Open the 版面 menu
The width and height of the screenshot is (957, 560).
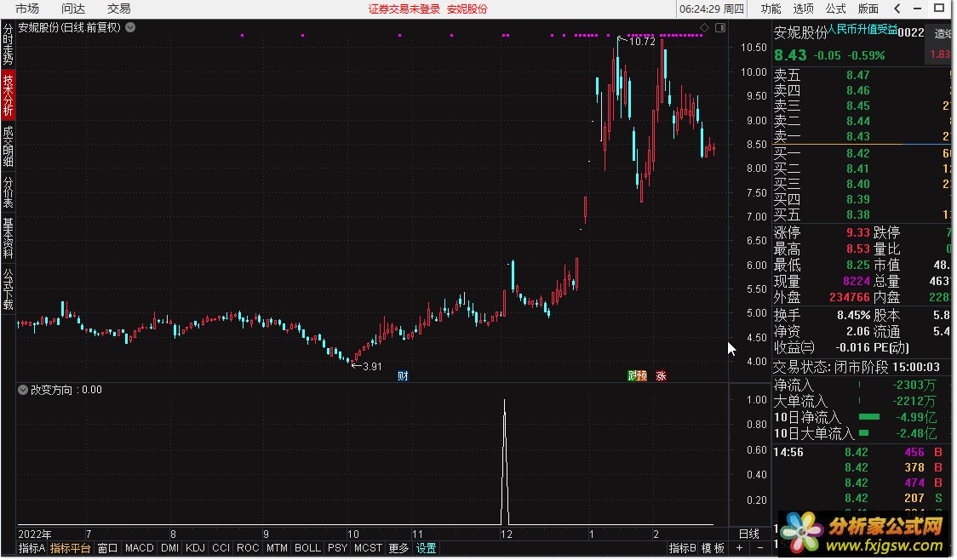coord(868,9)
